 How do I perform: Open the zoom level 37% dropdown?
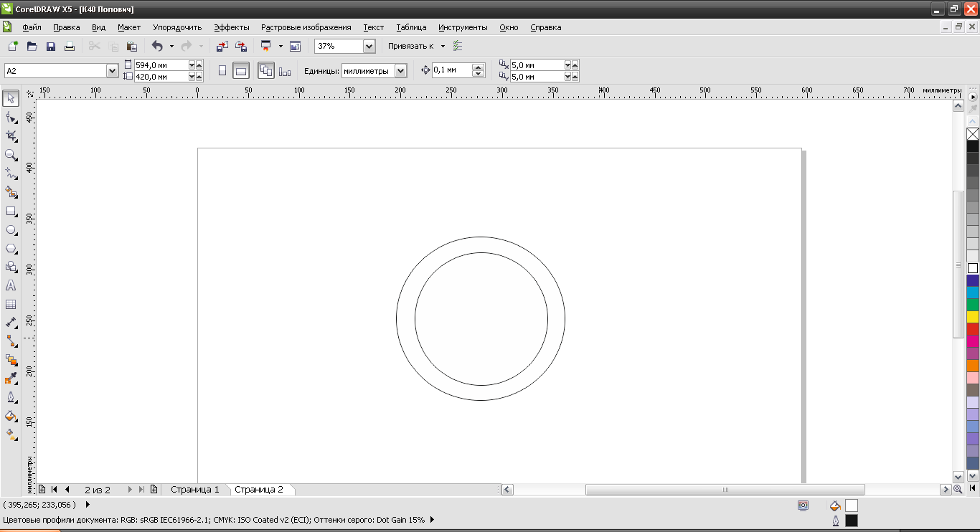pos(369,46)
